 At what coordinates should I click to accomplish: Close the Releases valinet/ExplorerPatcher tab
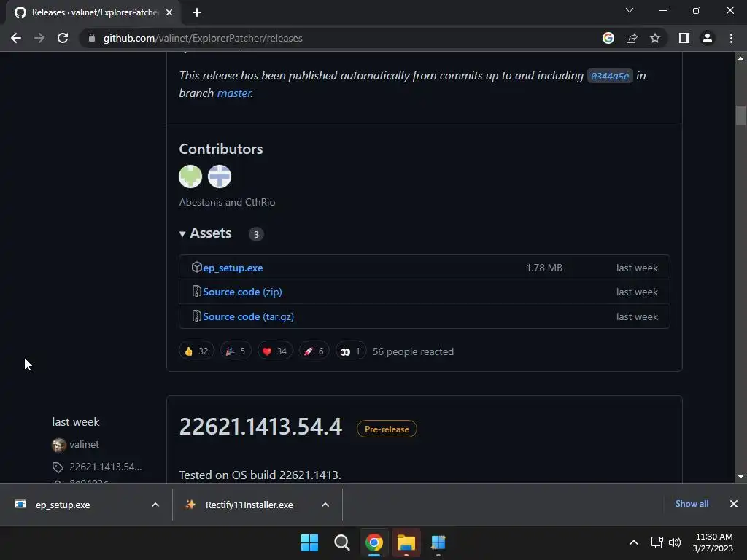169,12
